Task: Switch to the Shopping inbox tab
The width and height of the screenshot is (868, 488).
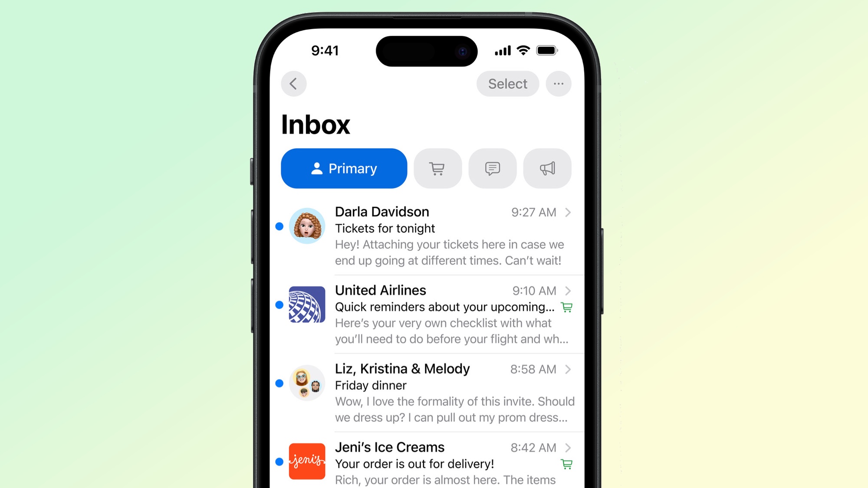Action: [436, 169]
